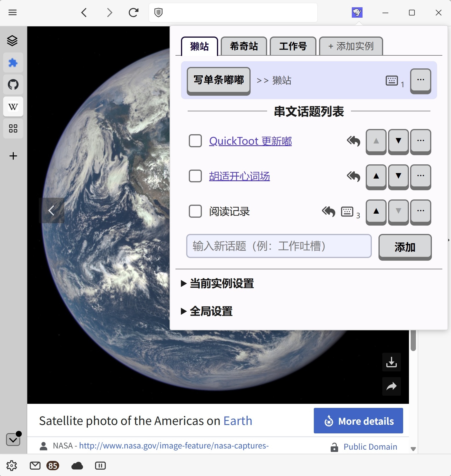This screenshot has height=476, width=451.
Task: Check the QuickToot 更新嘟 checkbox
Action: tap(195, 141)
